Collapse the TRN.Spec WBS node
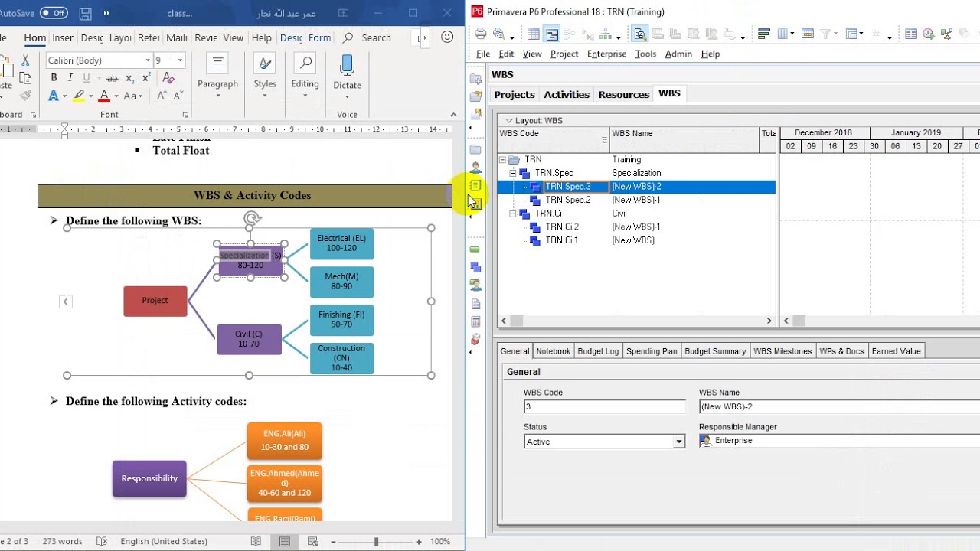 pos(513,173)
